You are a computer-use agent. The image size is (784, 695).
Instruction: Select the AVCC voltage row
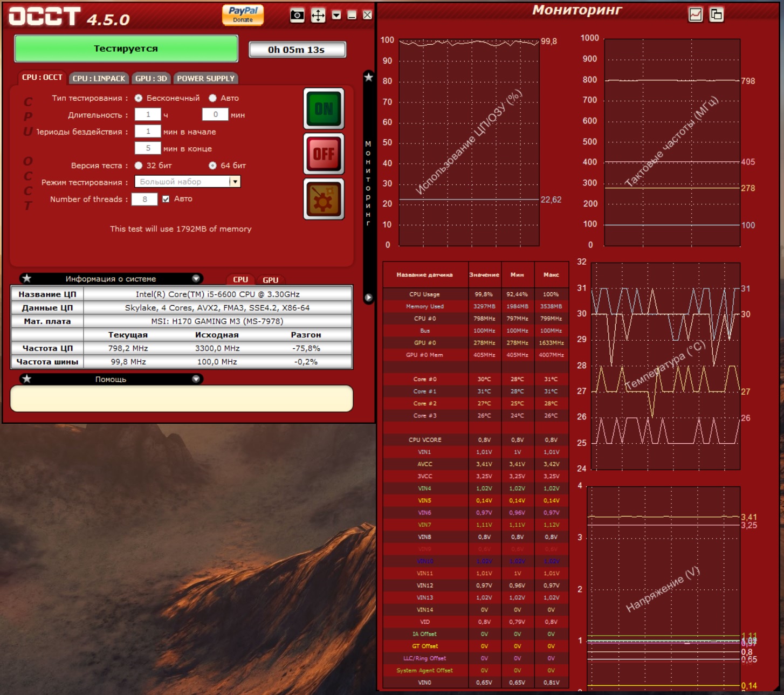coord(475,464)
